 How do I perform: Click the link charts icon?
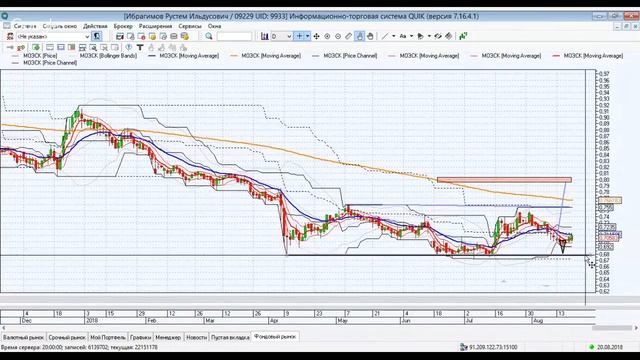(x=438, y=36)
